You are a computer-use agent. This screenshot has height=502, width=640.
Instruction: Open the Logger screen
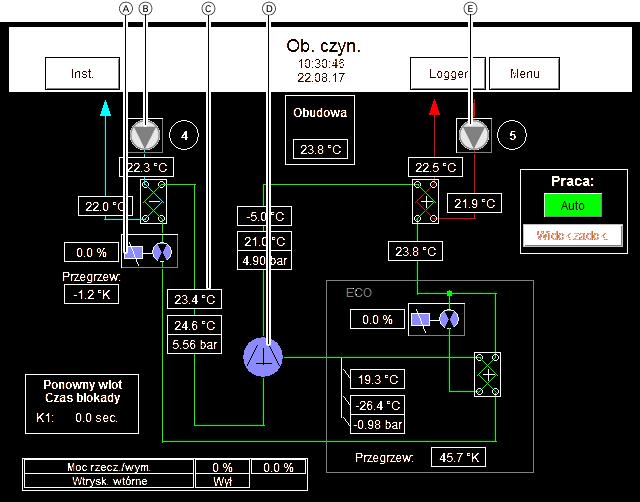click(448, 73)
